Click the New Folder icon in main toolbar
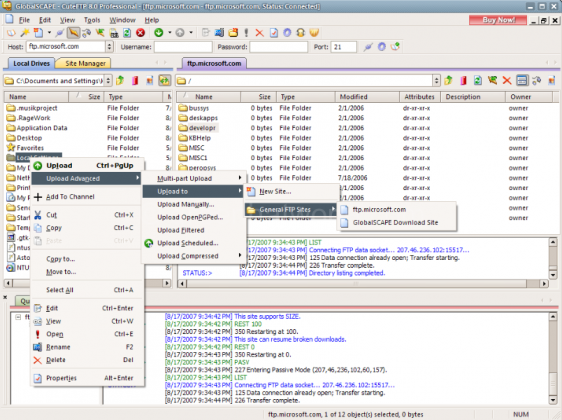 233,33
